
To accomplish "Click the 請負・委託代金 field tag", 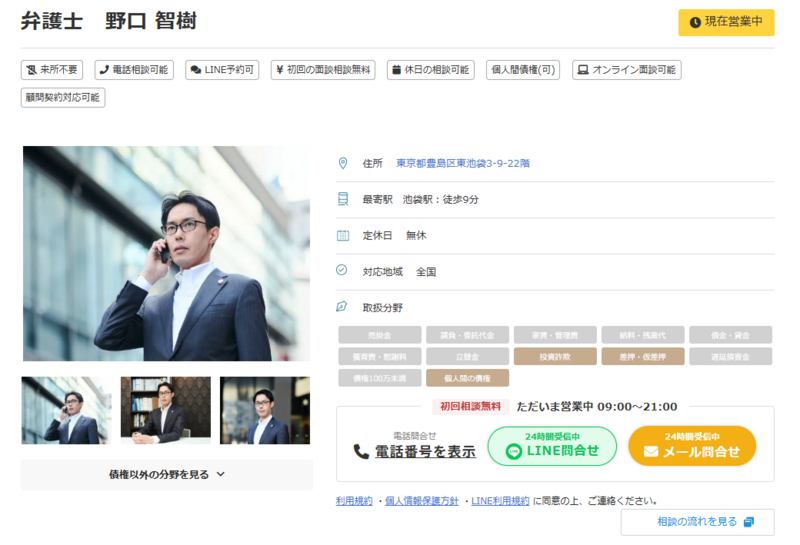I will [x=467, y=335].
